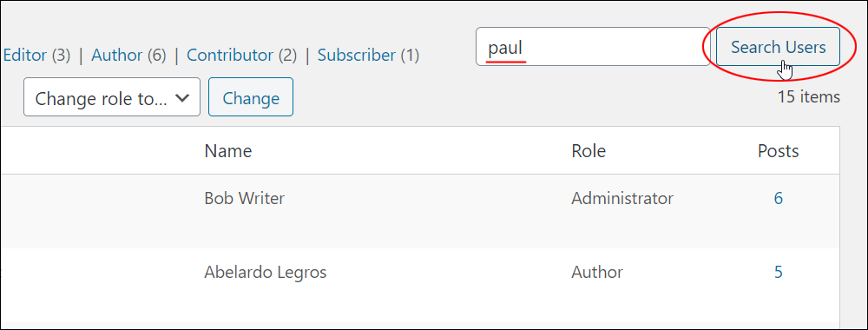Filter users by the Author (6) link
Image resolution: width=868 pixels, height=330 pixels.
tap(128, 55)
